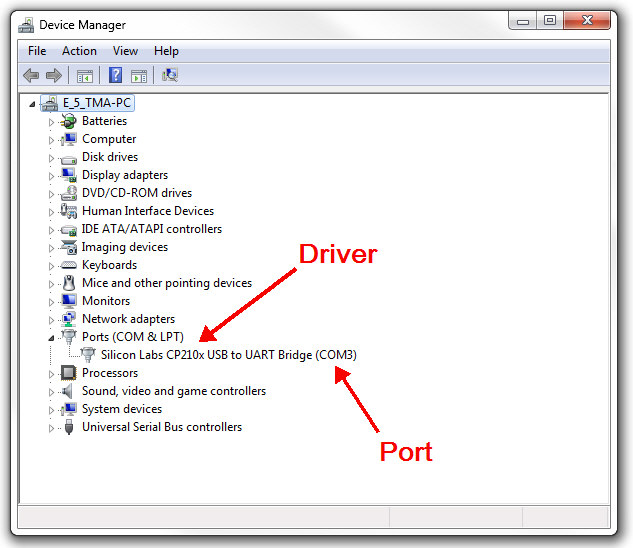Expand the Network adapters node
633x548 pixels.
coord(51,320)
